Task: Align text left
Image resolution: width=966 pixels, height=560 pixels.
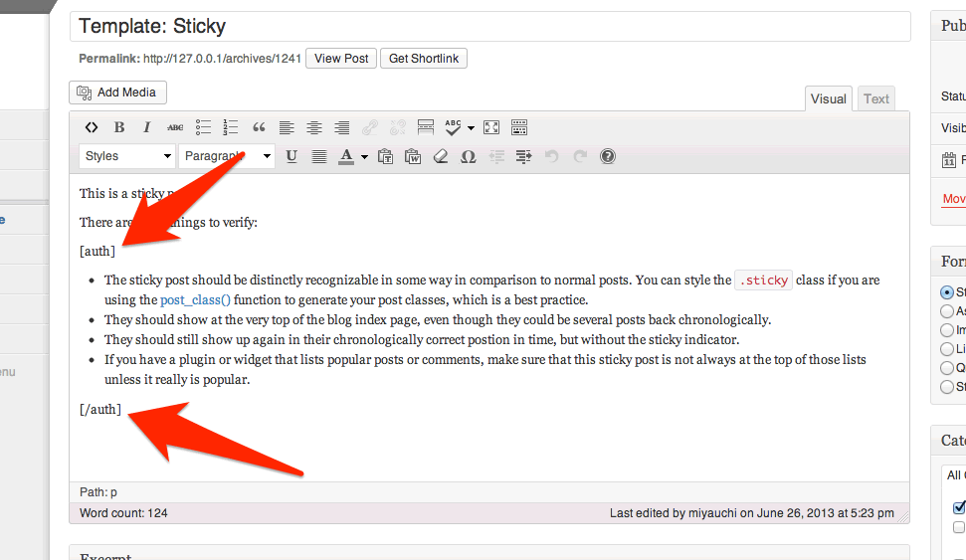Action: pyautogui.click(x=287, y=127)
